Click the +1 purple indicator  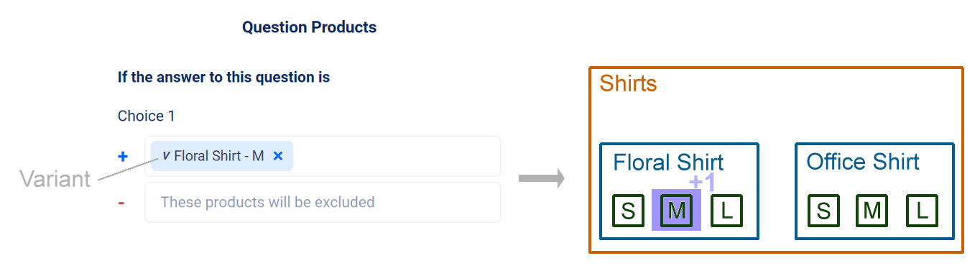[702, 183]
